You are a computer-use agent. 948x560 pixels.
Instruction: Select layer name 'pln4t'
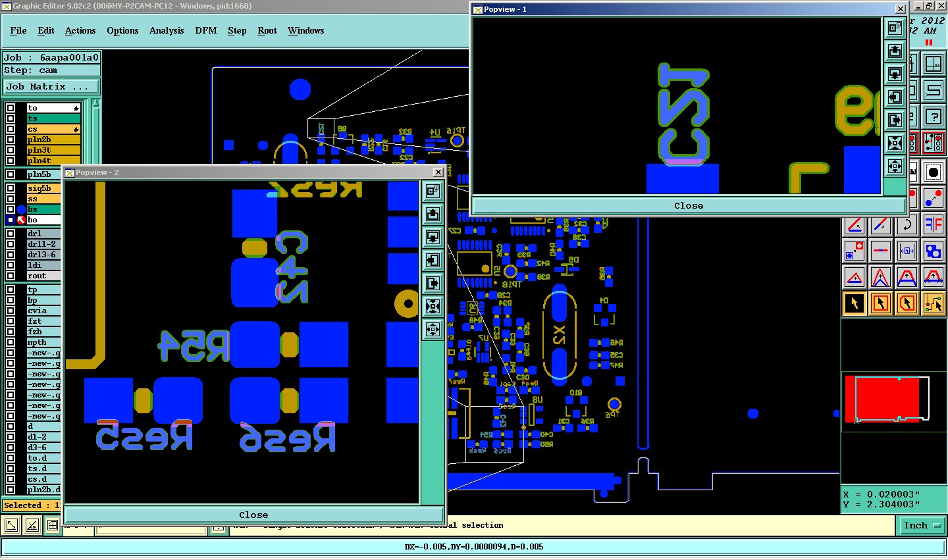pos(53,161)
